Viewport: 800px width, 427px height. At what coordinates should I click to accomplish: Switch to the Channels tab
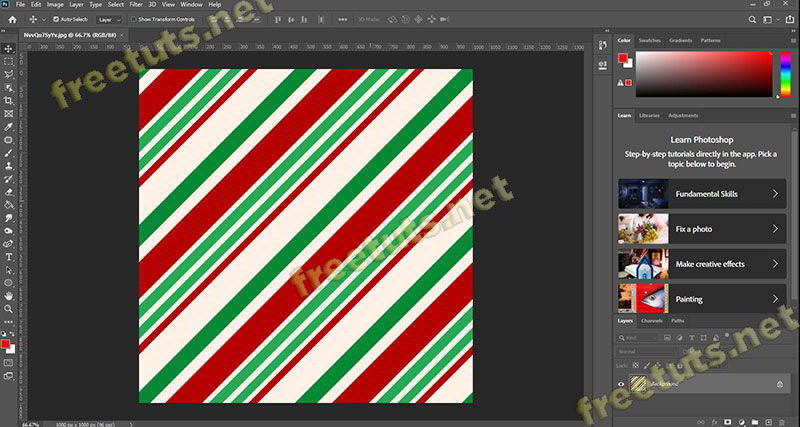(652, 321)
